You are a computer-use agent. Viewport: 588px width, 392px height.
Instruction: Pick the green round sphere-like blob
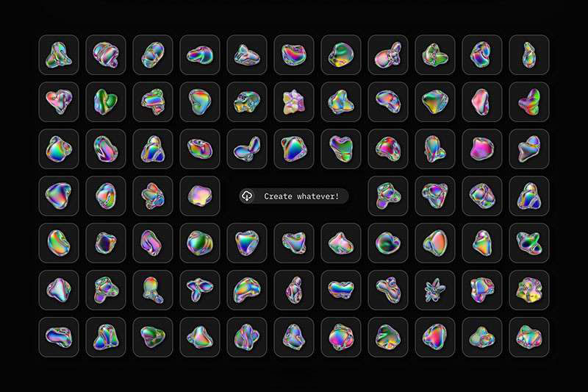341,54
